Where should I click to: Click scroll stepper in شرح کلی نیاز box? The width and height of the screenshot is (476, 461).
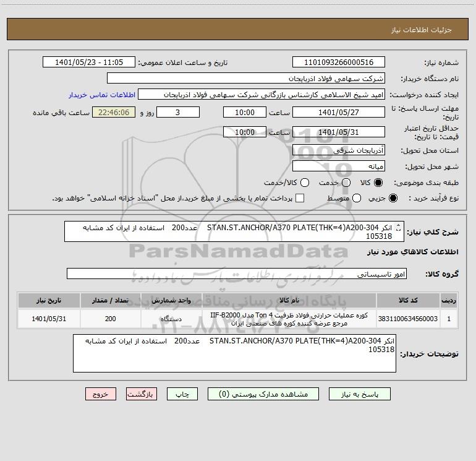[399, 227]
